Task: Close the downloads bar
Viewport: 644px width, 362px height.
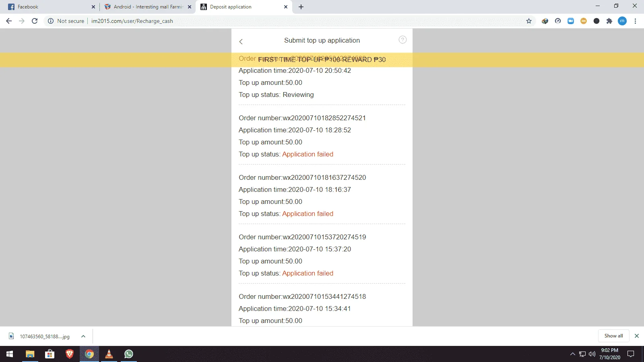Action: pyautogui.click(x=637, y=336)
